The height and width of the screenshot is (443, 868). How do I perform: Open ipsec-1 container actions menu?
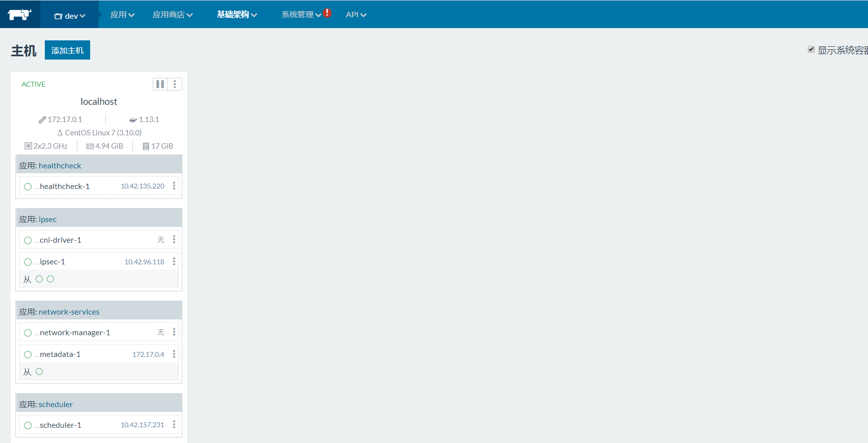(174, 261)
